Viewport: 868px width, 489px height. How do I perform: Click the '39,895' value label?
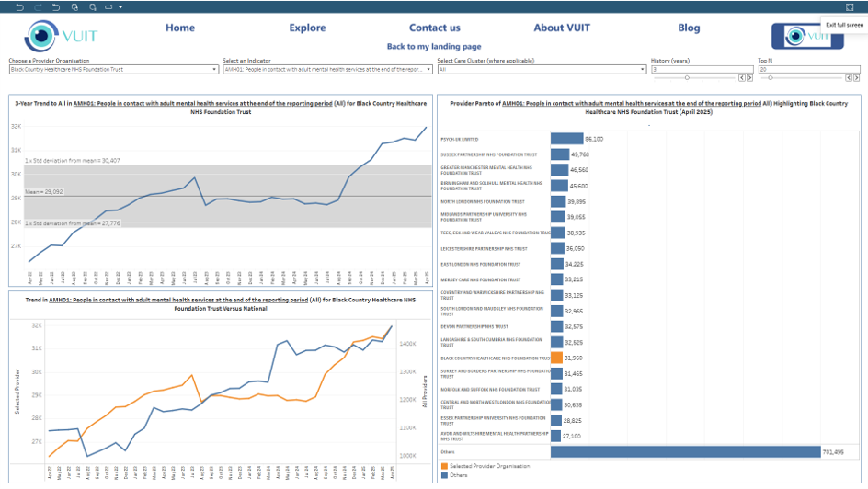[577, 201]
